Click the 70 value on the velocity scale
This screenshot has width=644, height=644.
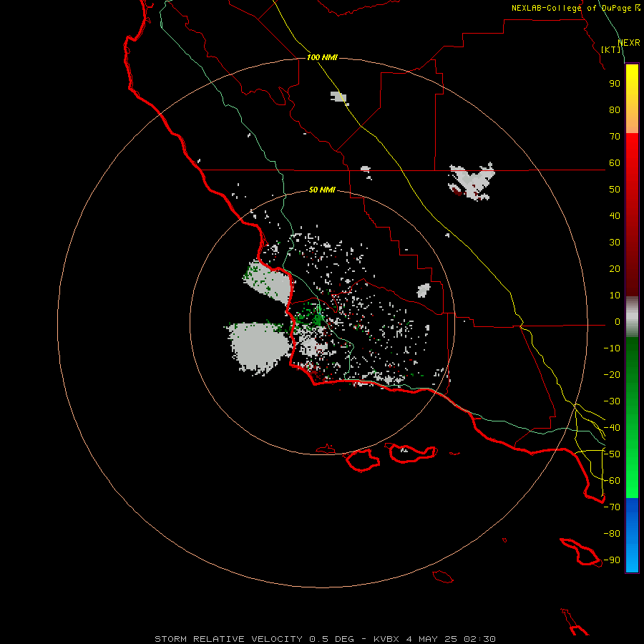(615, 137)
